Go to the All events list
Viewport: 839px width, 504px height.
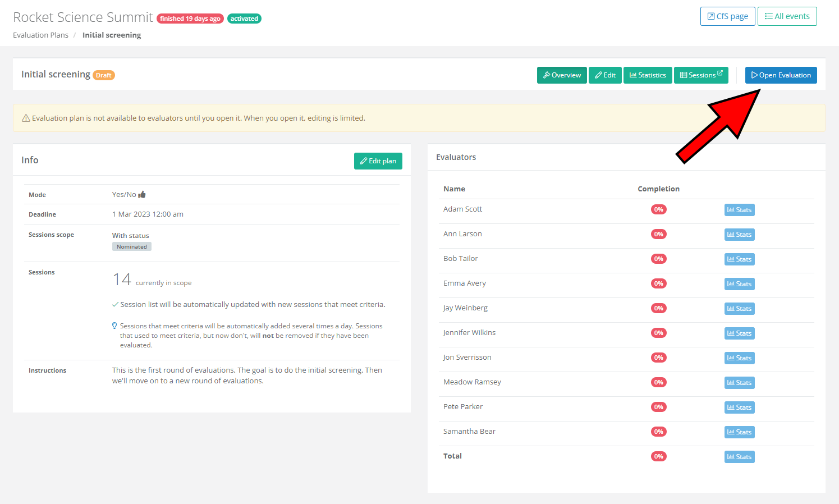click(787, 16)
